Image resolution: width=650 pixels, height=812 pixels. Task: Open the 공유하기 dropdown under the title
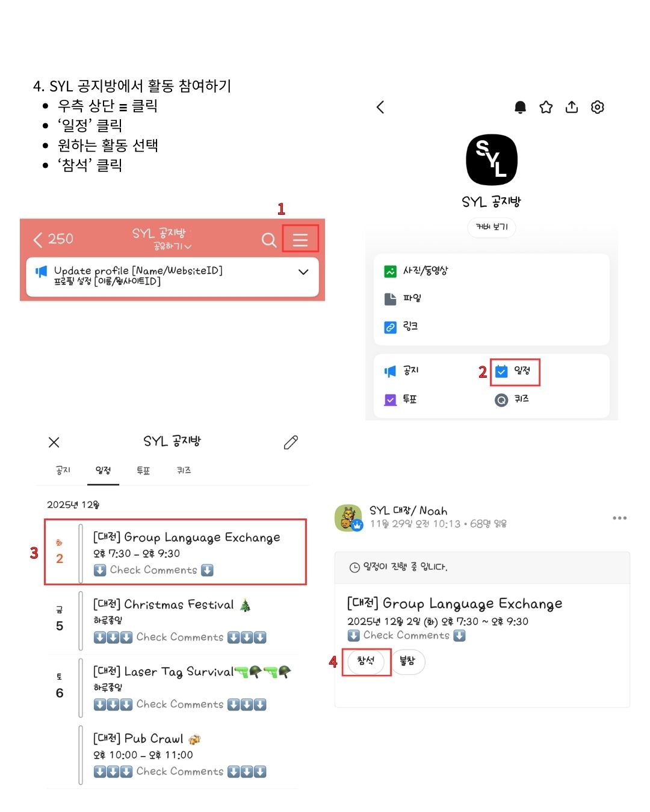point(172,247)
